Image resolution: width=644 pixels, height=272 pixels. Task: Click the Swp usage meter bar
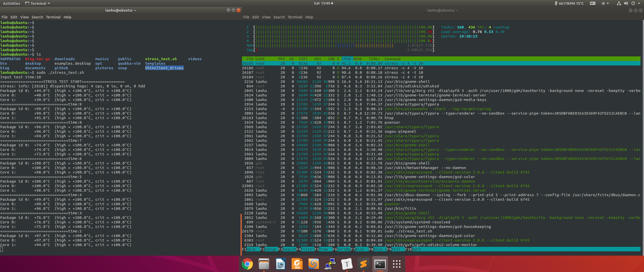coord(340,50)
